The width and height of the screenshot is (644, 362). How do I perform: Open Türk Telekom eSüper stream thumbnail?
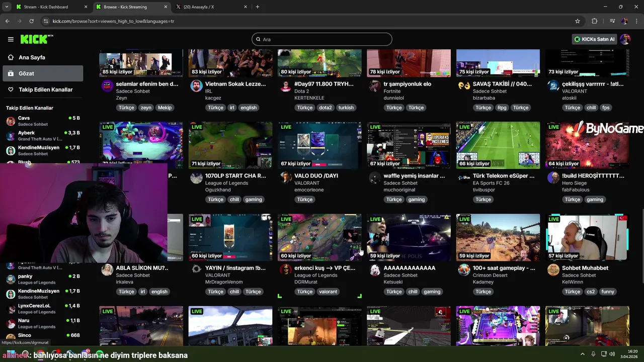tap(498, 145)
